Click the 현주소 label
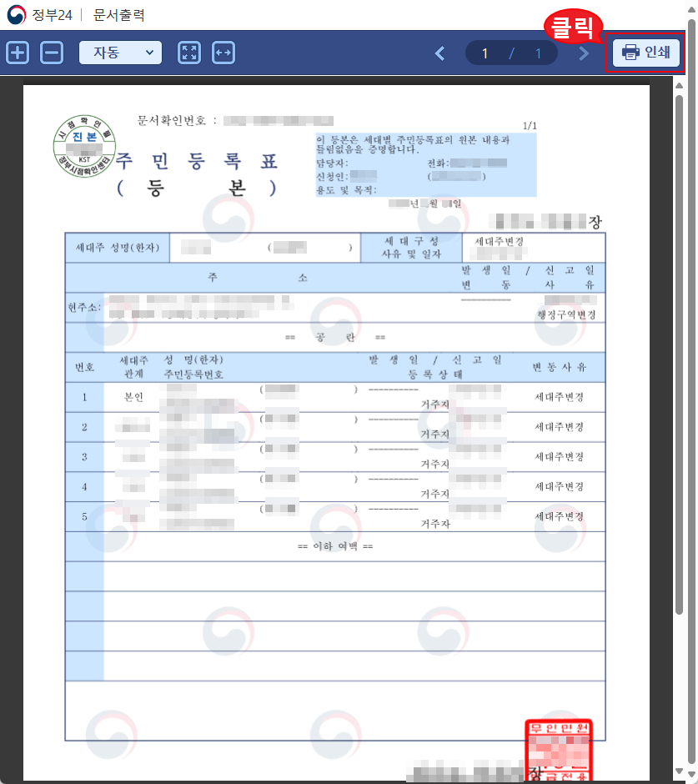698x784 pixels. [x=84, y=307]
